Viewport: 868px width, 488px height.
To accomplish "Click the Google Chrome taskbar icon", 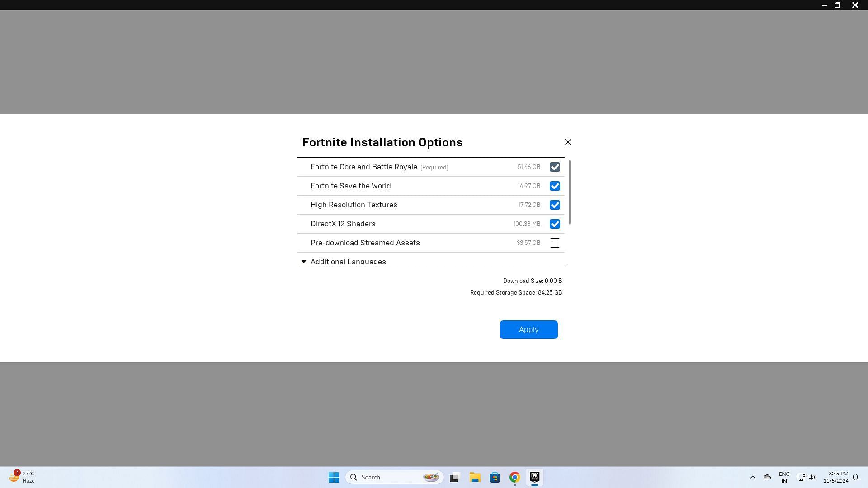I will click(x=514, y=477).
